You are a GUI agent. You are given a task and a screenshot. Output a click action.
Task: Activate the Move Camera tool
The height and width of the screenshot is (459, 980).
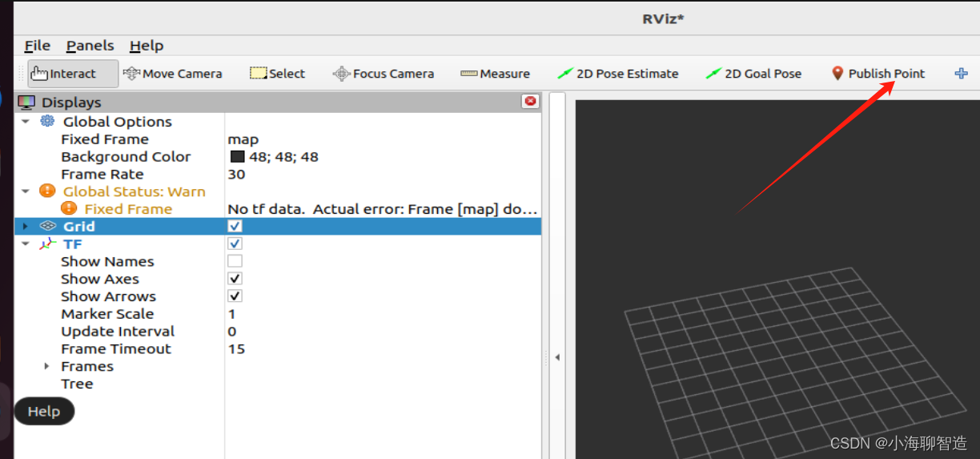pyautogui.click(x=172, y=74)
